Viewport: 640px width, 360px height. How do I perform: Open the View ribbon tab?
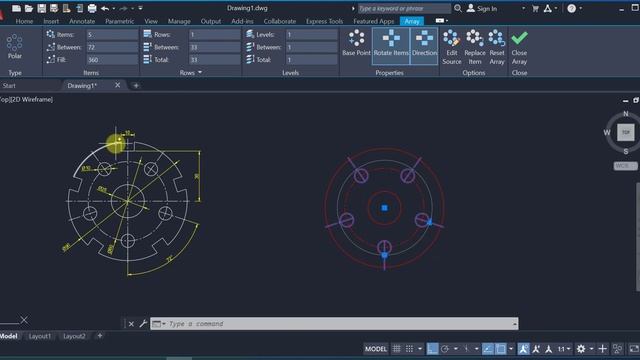click(151, 21)
